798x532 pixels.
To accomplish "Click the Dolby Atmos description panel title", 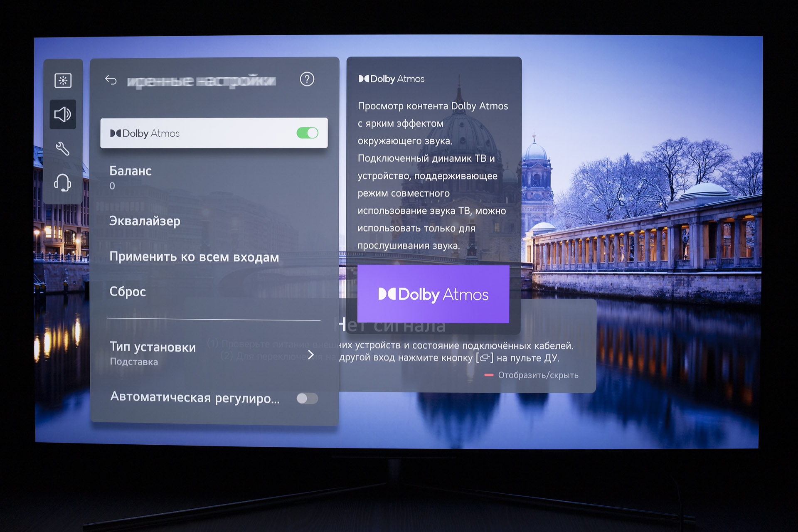I will click(391, 79).
